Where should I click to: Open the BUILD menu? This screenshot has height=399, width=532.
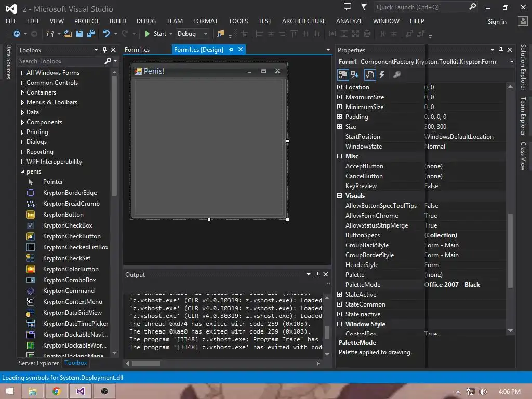pos(118,21)
